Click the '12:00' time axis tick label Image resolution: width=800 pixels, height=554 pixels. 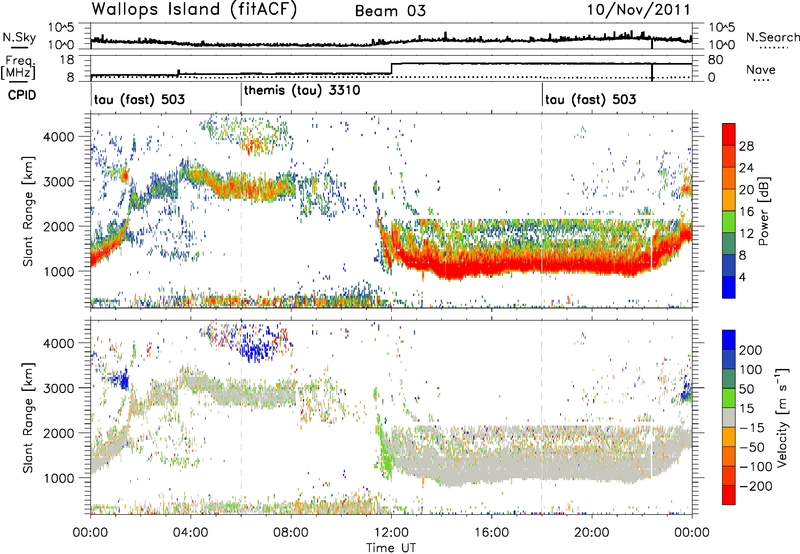pos(391,533)
